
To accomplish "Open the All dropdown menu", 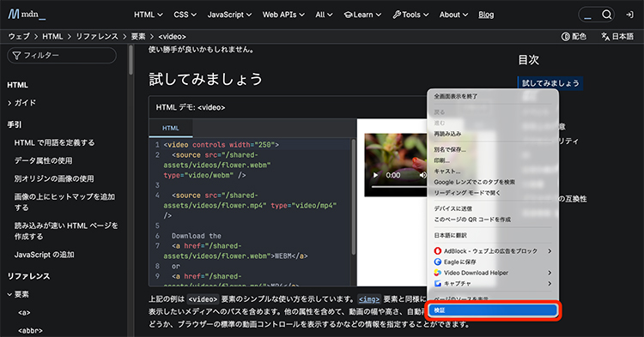I will [x=324, y=15].
